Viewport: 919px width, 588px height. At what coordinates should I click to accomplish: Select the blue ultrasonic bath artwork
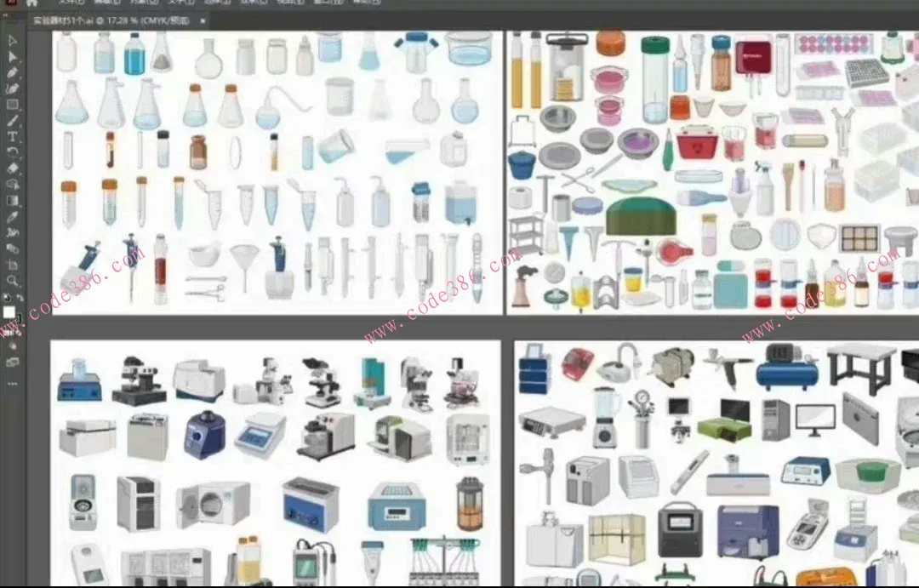(x=310, y=504)
